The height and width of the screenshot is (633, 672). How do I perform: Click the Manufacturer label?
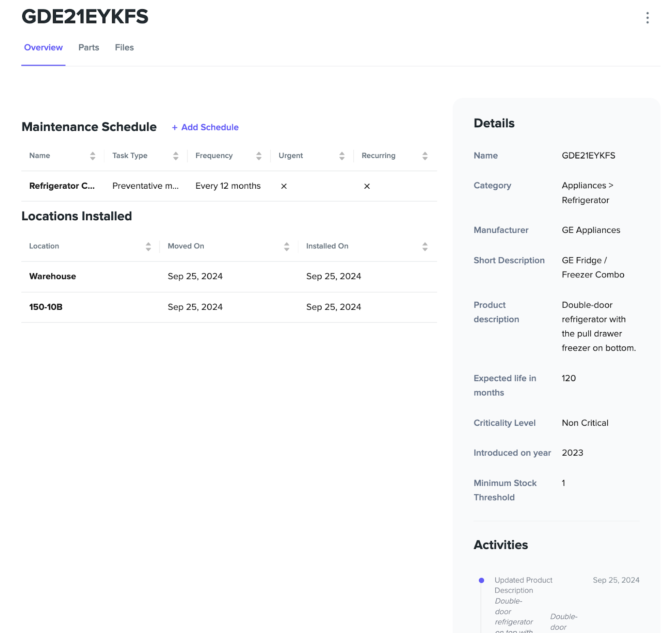501,230
